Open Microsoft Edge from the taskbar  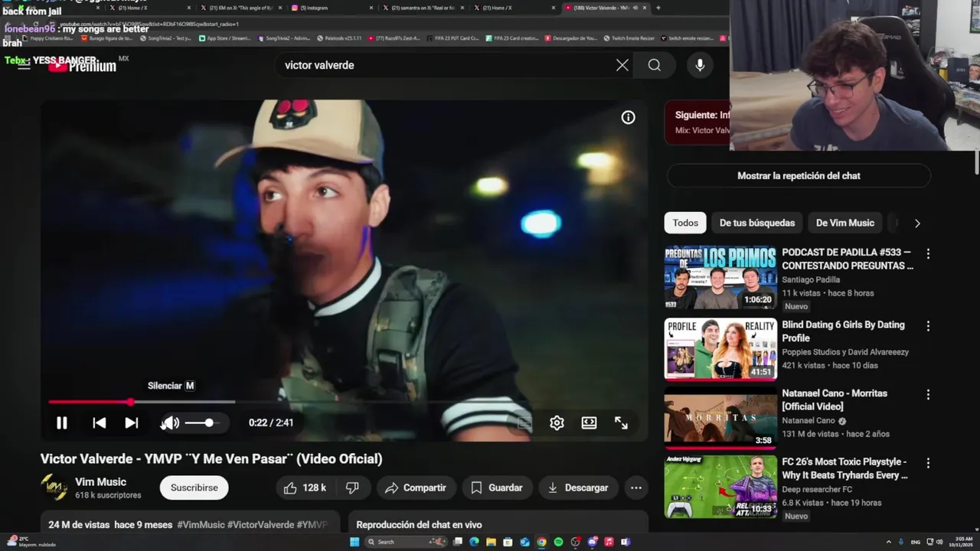474,542
